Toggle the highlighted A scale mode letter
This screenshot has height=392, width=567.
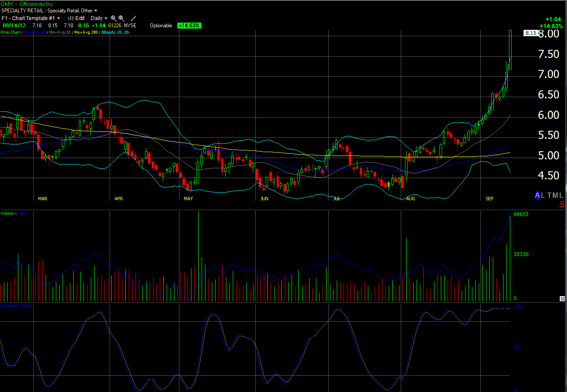point(538,195)
